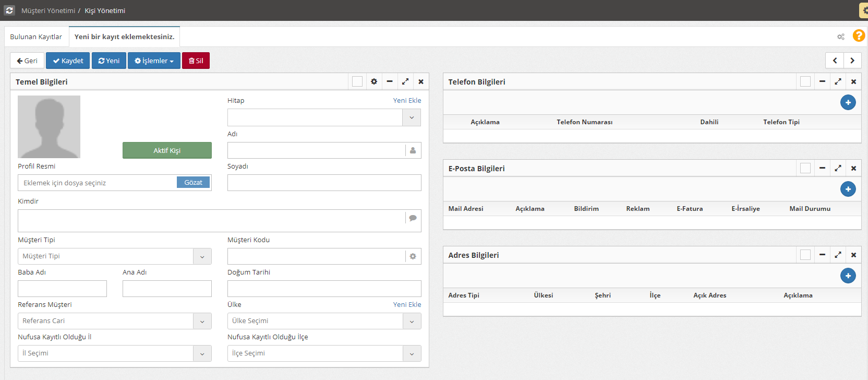
Task: Click the refresh icon in top bar
Action: [9, 10]
